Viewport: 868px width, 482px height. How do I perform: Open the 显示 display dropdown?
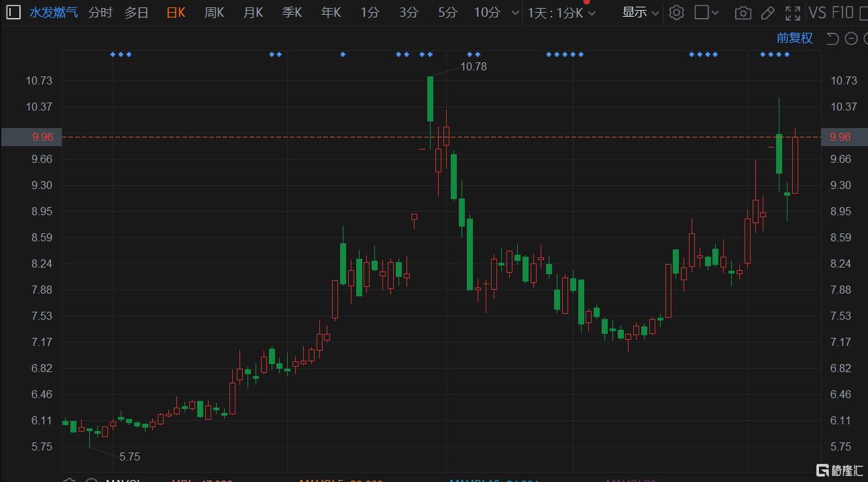641,12
